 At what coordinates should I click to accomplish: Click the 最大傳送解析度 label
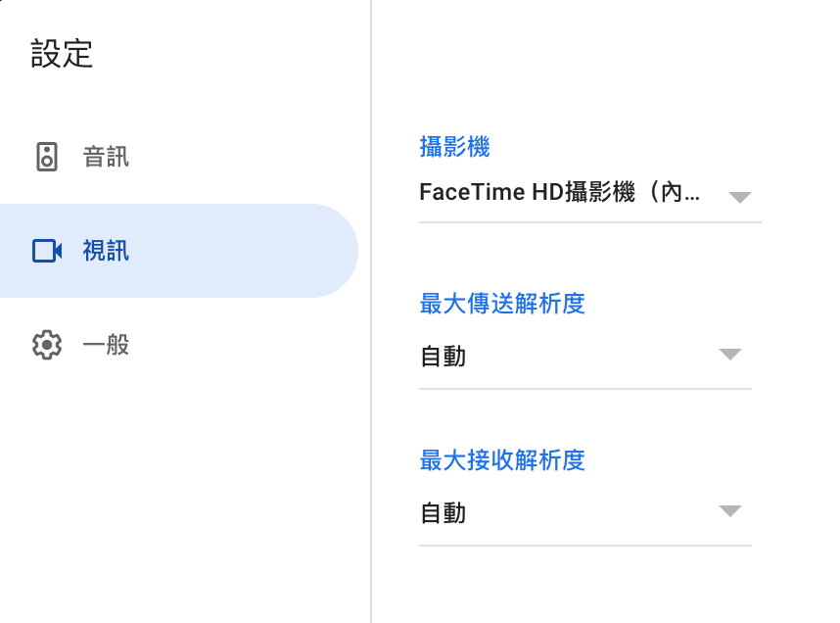click(x=502, y=304)
